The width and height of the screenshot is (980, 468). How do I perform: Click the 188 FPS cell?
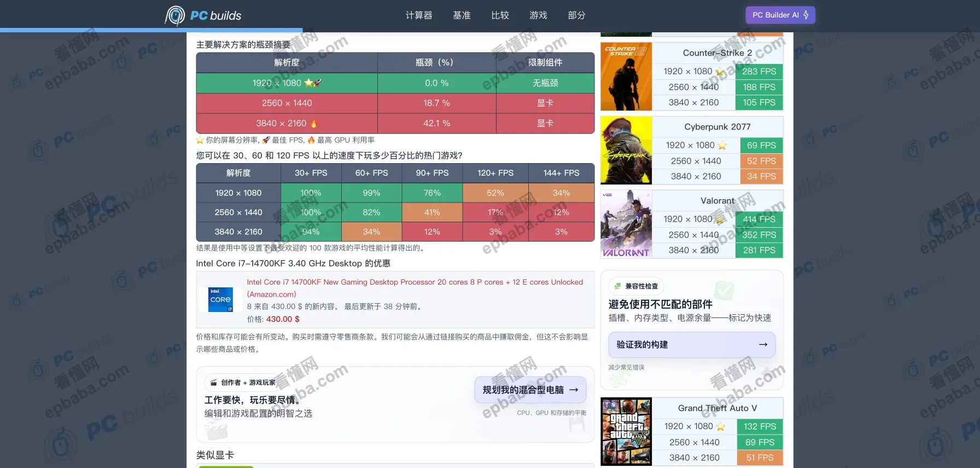click(x=759, y=86)
